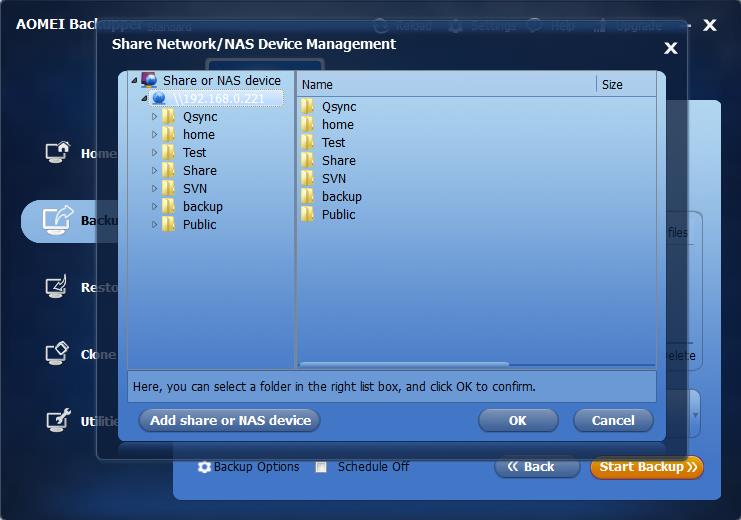Expand the Test folder in the tree
Screen dimensions: 741x520
pyautogui.click(x=154, y=153)
